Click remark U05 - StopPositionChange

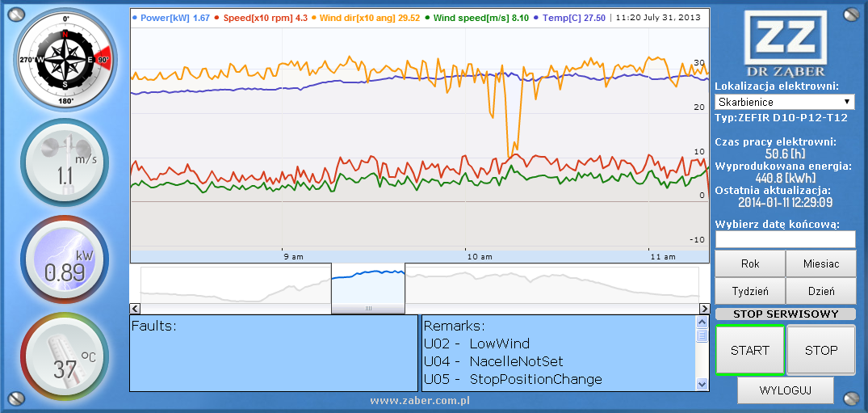pyautogui.click(x=513, y=380)
